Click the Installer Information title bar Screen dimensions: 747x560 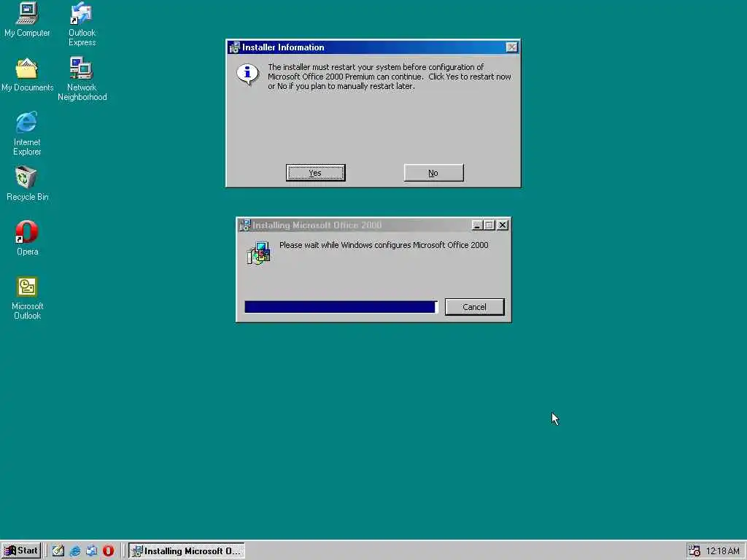[x=373, y=47]
